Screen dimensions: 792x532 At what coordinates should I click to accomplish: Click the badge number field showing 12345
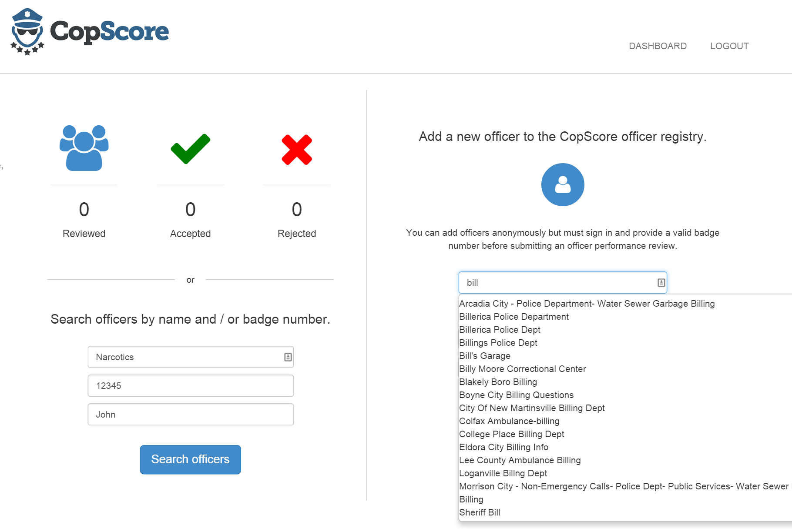point(191,386)
